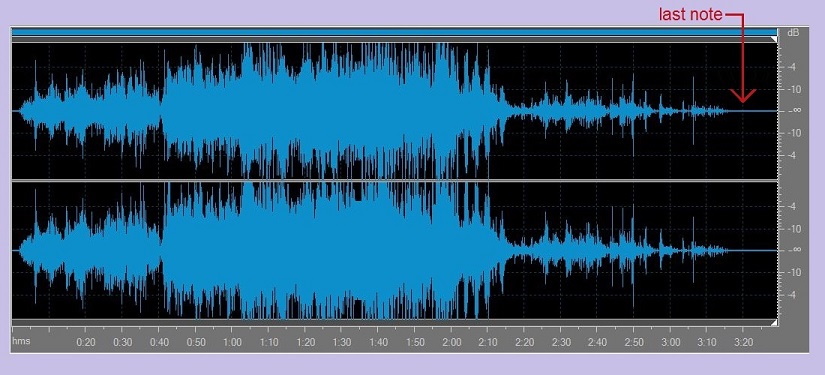Move to the 1:30 mark on the time ruler
Viewport: 825px width, 375px height.
point(342,342)
